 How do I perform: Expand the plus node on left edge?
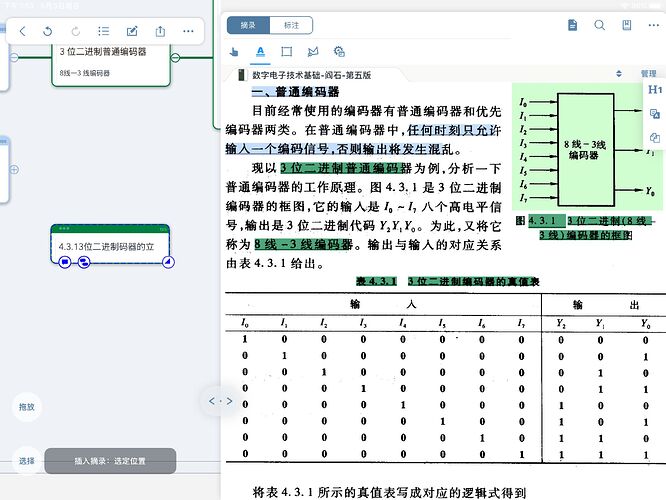tap(14, 169)
